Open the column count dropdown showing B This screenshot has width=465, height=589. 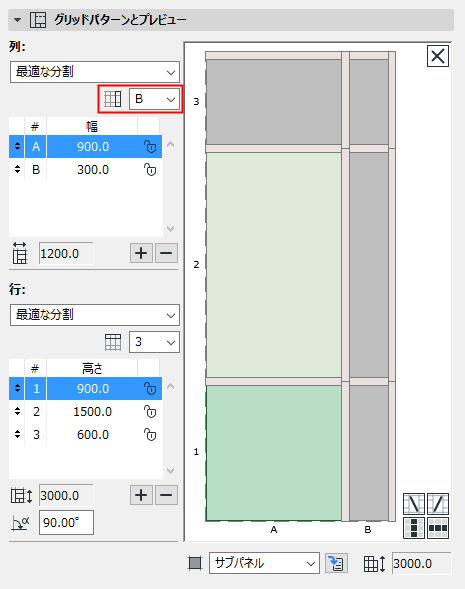(x=154, y=99)
